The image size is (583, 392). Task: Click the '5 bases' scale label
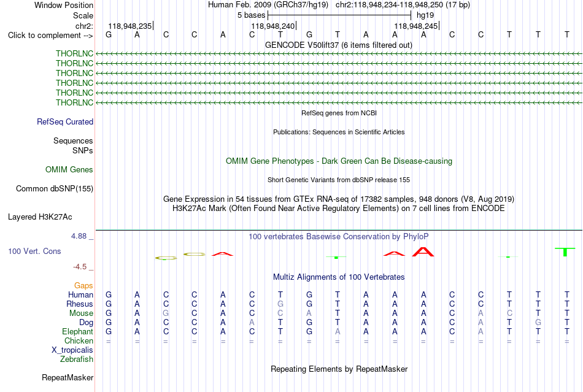tap(252, 15)
